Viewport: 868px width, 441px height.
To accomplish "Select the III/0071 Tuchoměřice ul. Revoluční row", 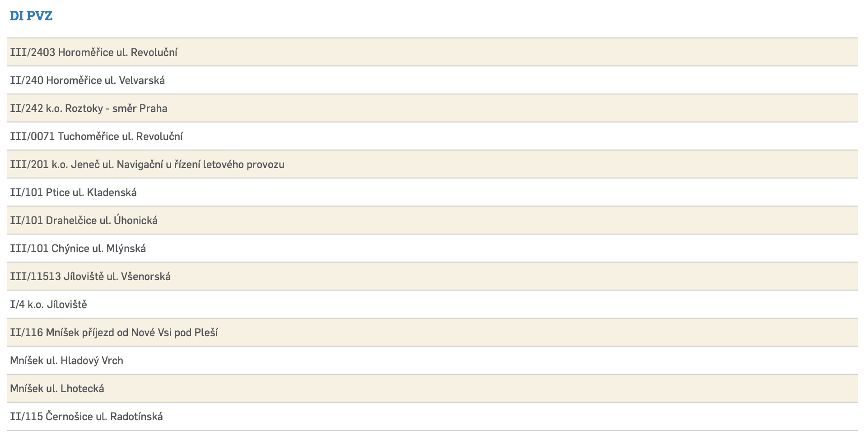I will (96, 136).
